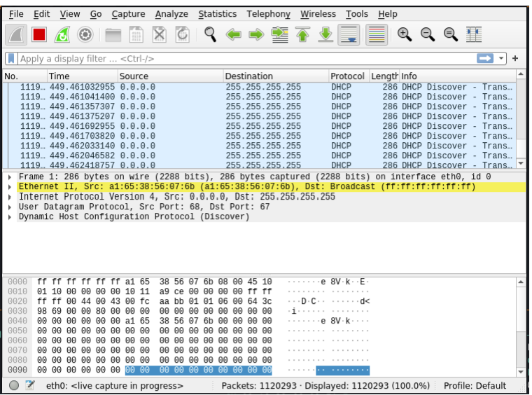This screenshot has width=532, height=395.
Task: Zoom in the main window text
Action: click(x=405, y=34)
